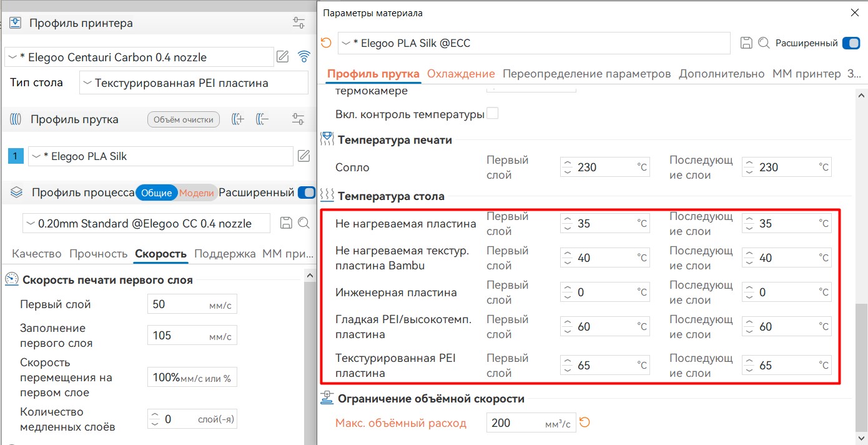Viewport: 868px width, 445px height.
Task: Search material parameters with magnifier icon
Action: click(763, 43)
